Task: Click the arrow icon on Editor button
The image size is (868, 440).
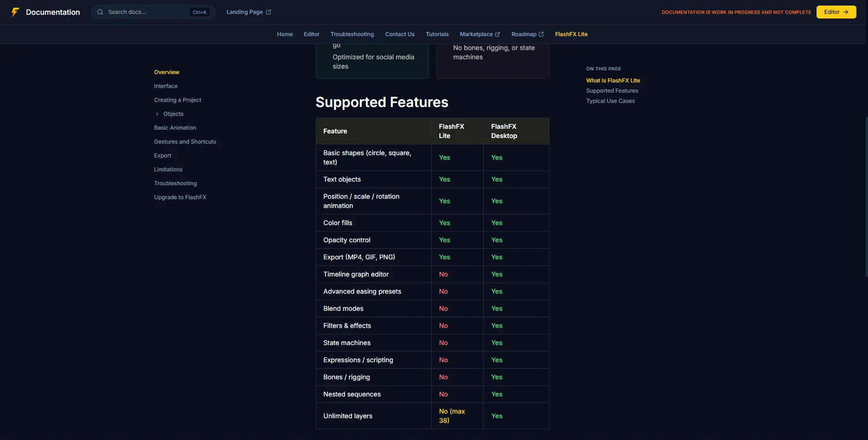Action: pos(846,12)
